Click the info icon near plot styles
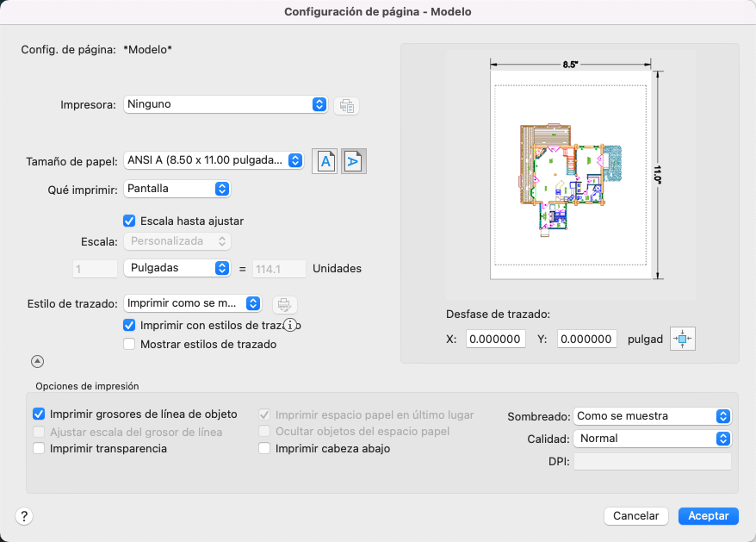Screen dimensions: 756x542 291,326
